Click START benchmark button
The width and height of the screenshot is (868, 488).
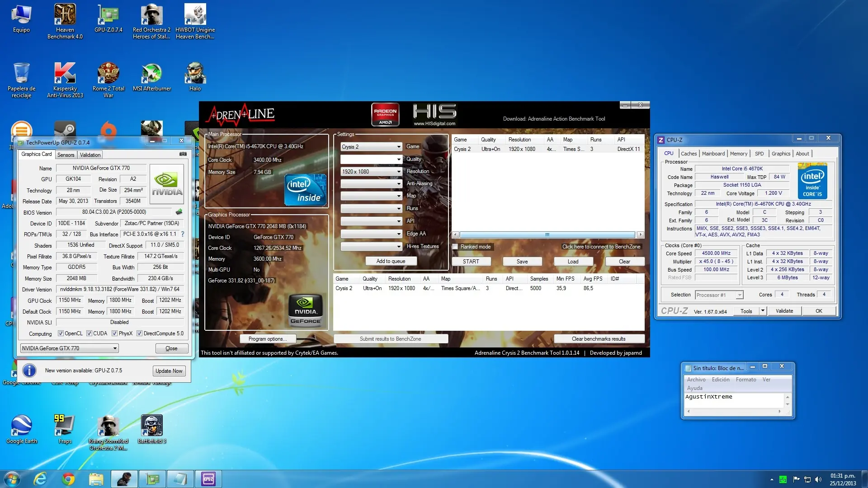pos(471,262)
